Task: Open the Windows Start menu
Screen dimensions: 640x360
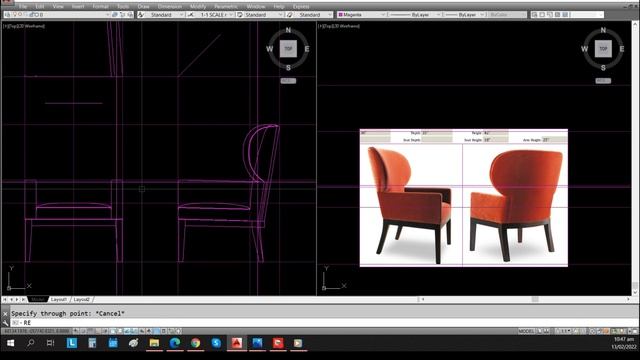Action: click(11, 343)
